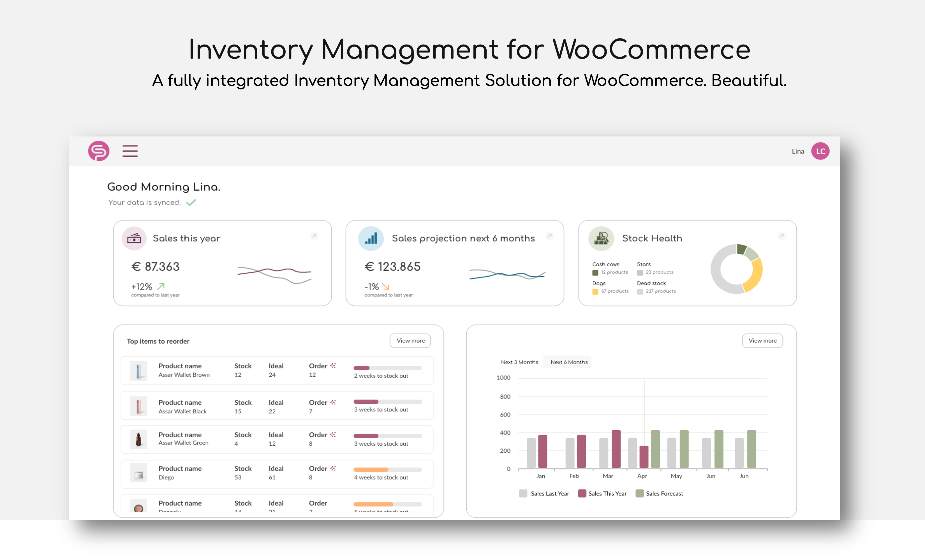Click the stock-out progress bar for Diego
925x560 pixels.
point(388,469)
